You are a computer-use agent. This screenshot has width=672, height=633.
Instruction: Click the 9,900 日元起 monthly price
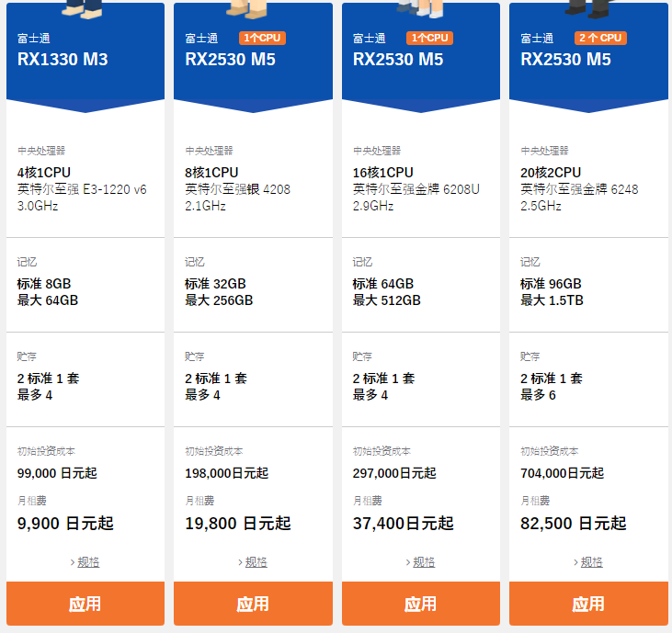coord(65,524)
